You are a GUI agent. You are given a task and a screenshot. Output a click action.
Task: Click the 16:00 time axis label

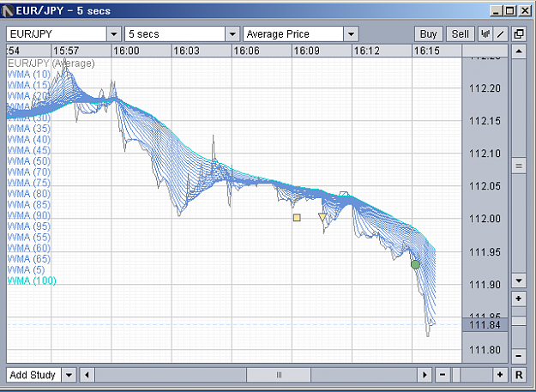coord(126,51)
